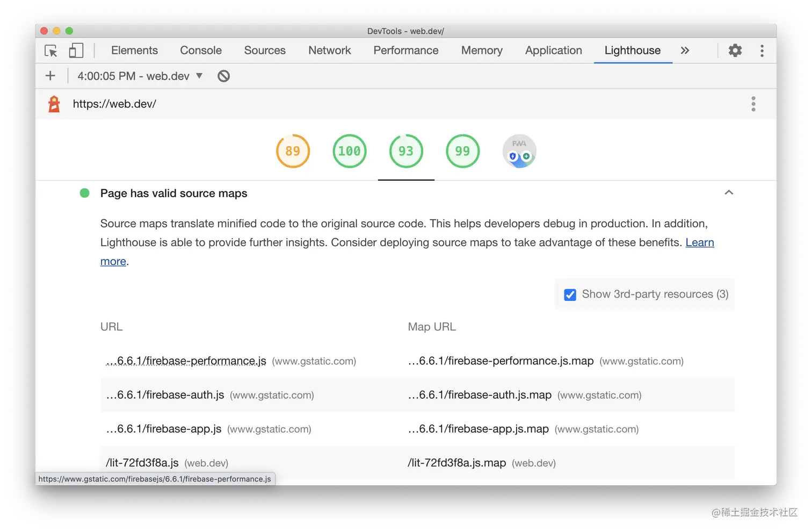Jump to Accessibility score gauge 100

pyautogui.click(x=350, y=151)
